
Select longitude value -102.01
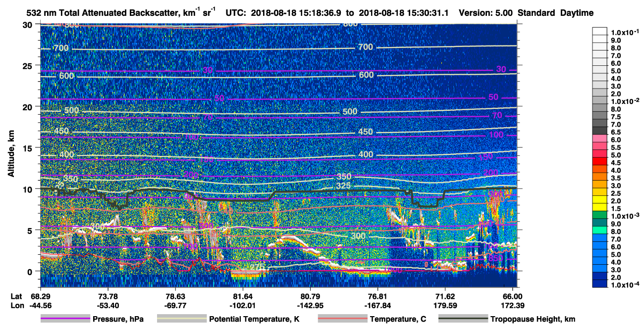pyautogui.click(x=243, y=305)
